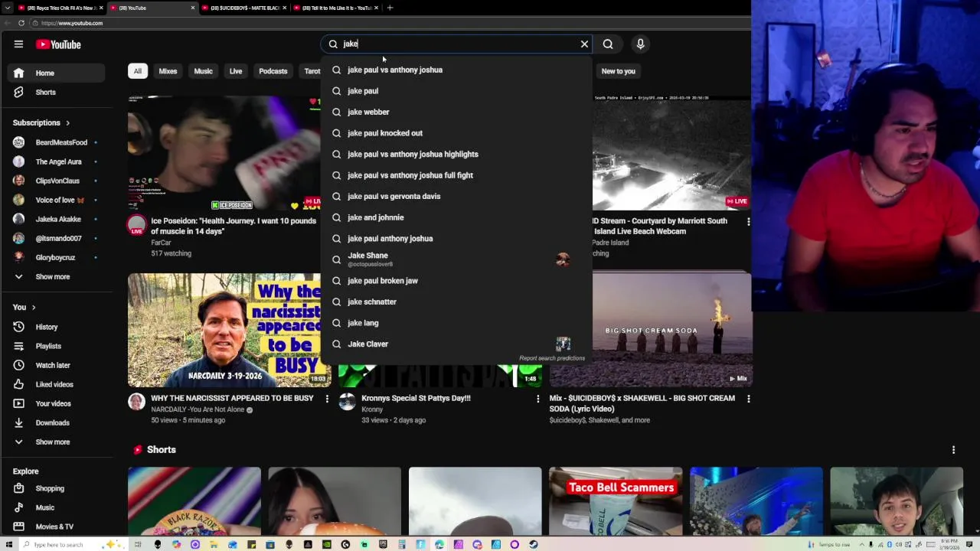Open the YouTube hamburger guide menu
The width and height of the screenshot is (980, 551).
click(x=18, y=44)
